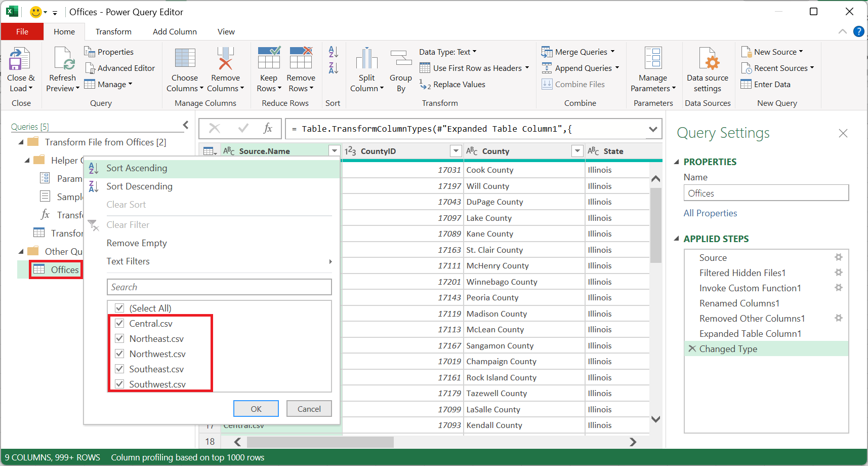Cancel the filter menu
868x466 pixels.
click(309, 409)
